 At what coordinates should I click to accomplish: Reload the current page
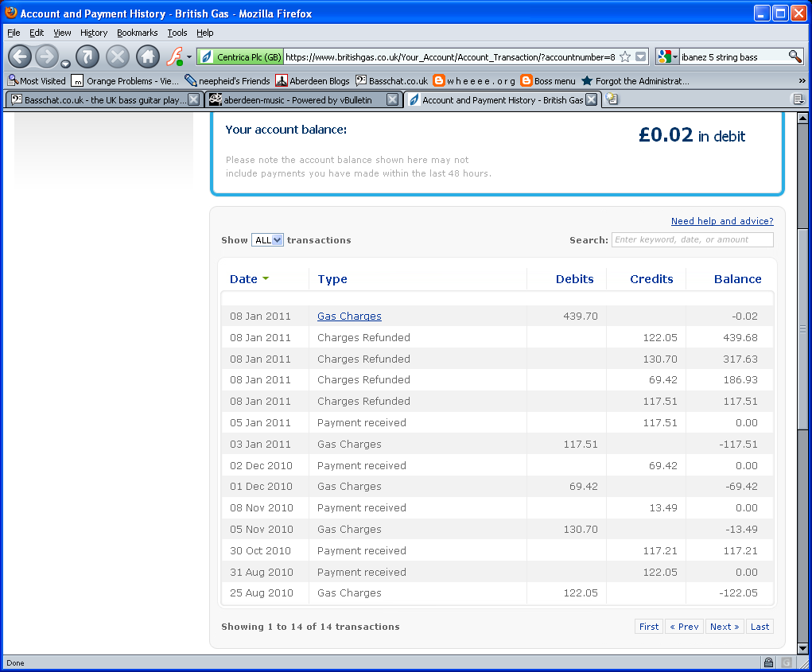(87, 56)
